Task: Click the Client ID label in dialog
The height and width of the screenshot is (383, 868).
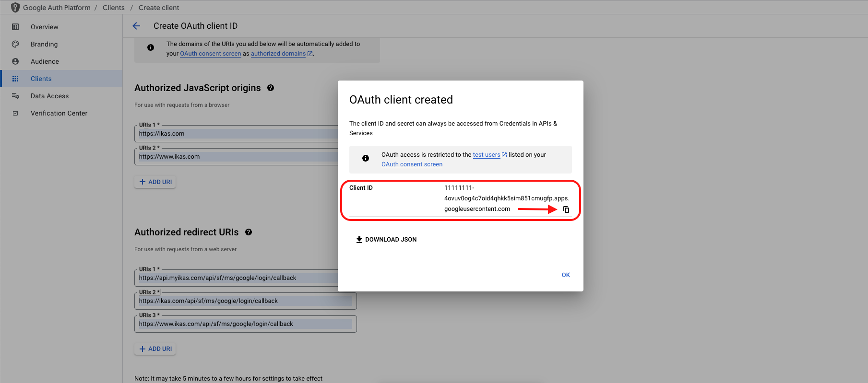Action: pos(361,188)
